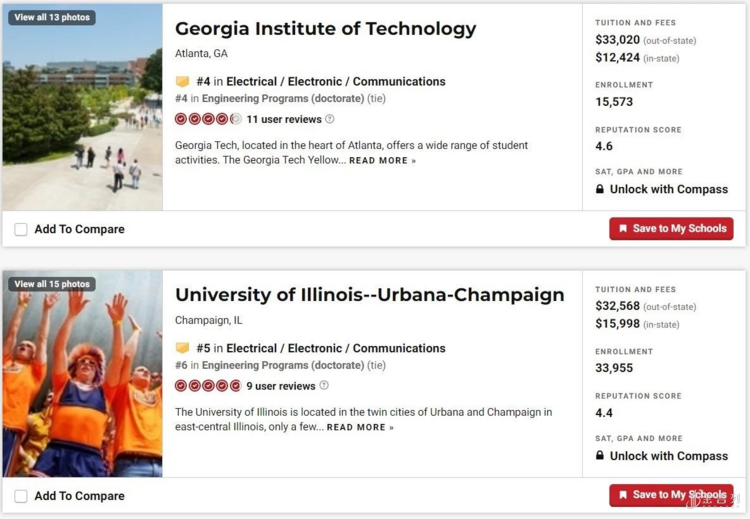This screenshot has width=750, height=519.
Task: View all 15 photos of Illinois
Action: (52, 284)
